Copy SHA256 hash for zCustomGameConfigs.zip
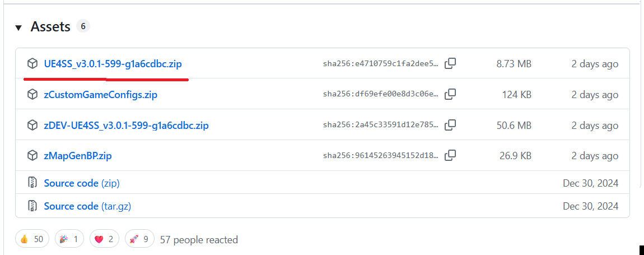Viewport: 644px width, 255px height. point(450,94)
